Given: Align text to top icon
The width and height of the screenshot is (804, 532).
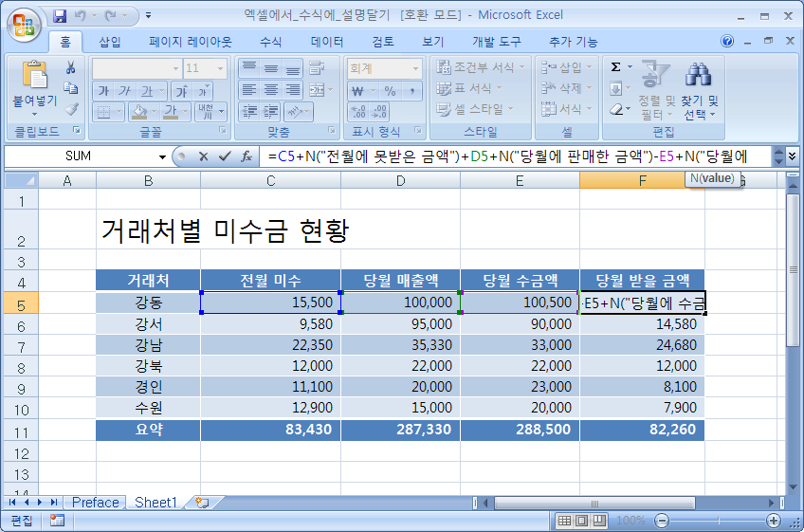Looking at the screenshot, I should 248,67.
